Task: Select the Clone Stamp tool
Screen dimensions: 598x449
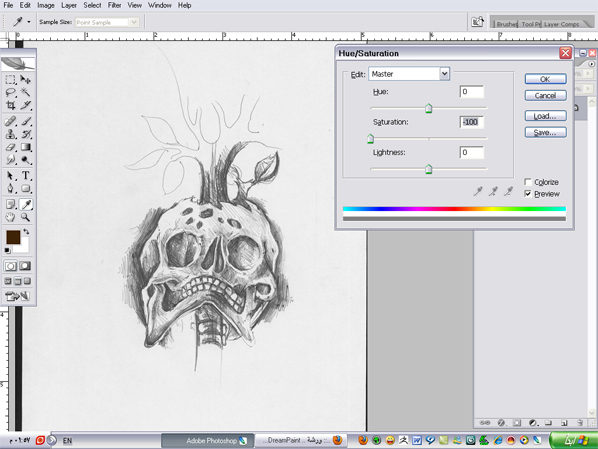Action: click(x=10, y=134)
